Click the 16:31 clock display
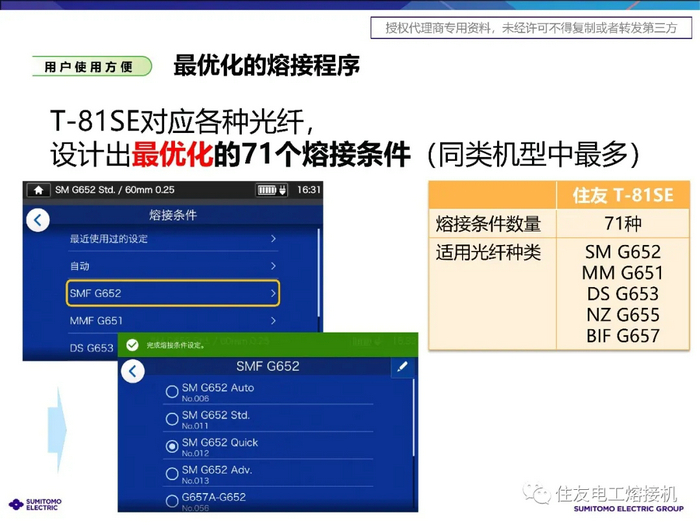700x525 pixels. (308, 189)
